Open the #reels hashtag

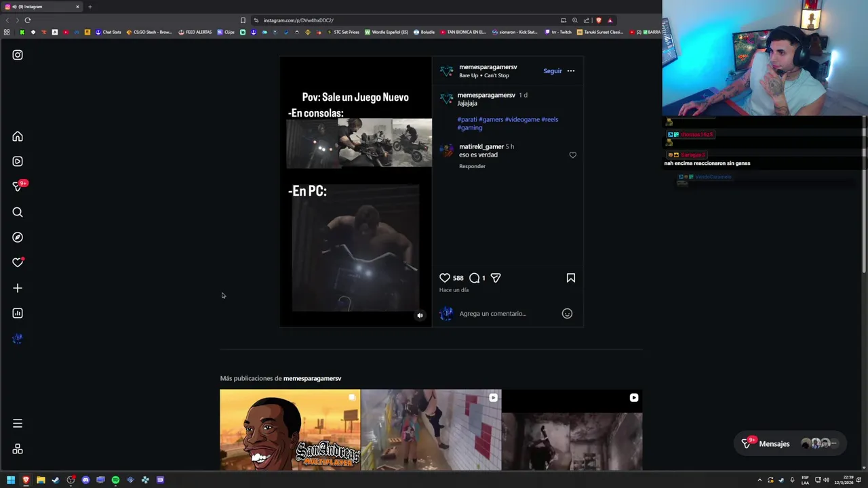(550, 119)
